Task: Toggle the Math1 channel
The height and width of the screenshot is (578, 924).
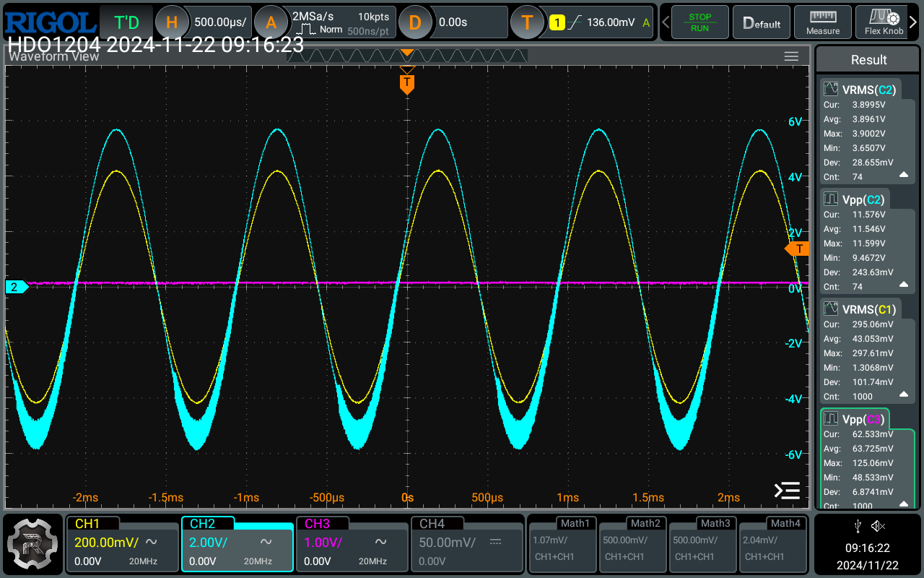Action: (562, 543)
